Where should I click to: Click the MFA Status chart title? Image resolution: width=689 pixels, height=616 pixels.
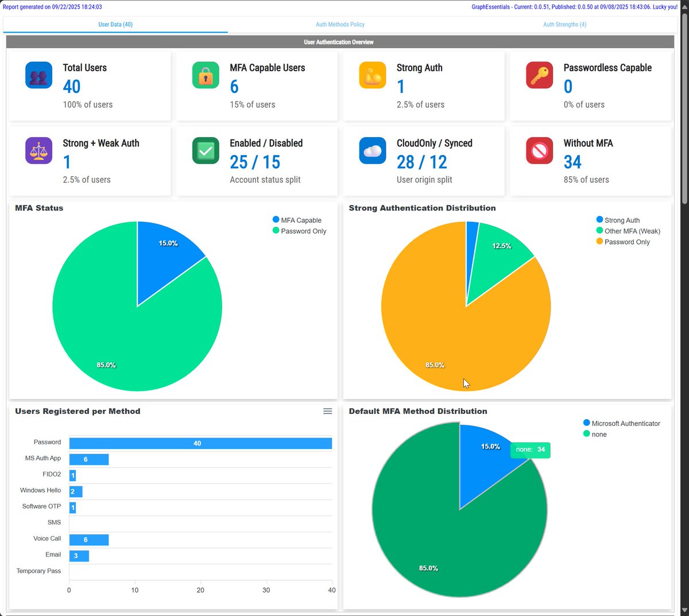(x=39, y=208)
